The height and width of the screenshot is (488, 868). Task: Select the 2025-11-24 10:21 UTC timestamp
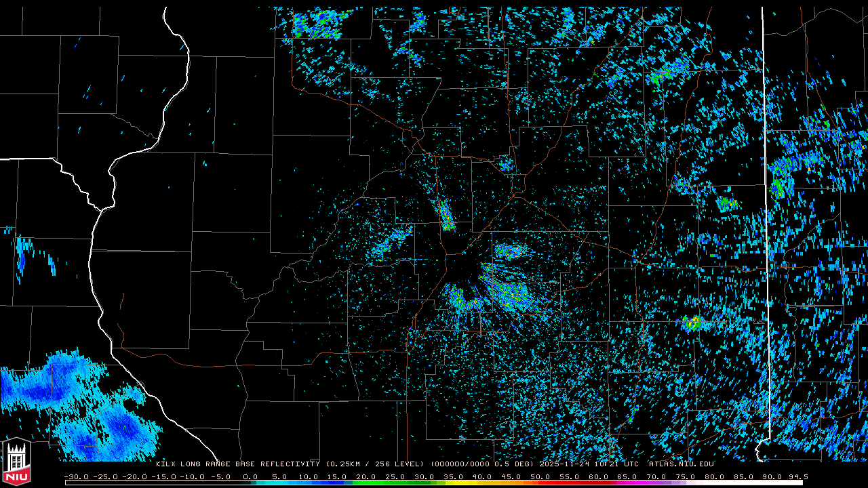pos(589,464)
